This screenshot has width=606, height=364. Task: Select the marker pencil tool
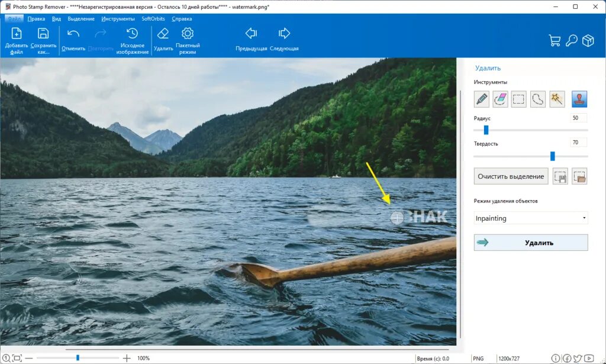point(482,99)
